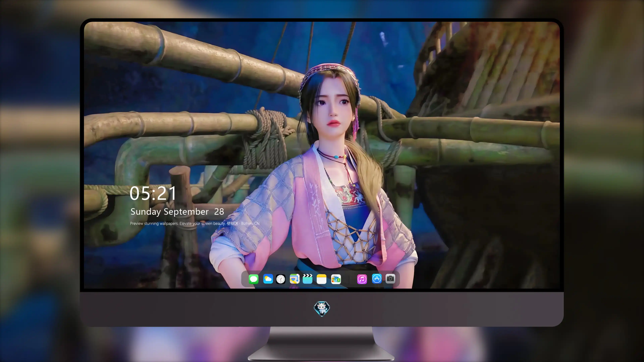Image resolution: width=644 pixels, height=362 pixels.
Task: Launch the Maps app from the dock
Action: click(x=294, y=279)
